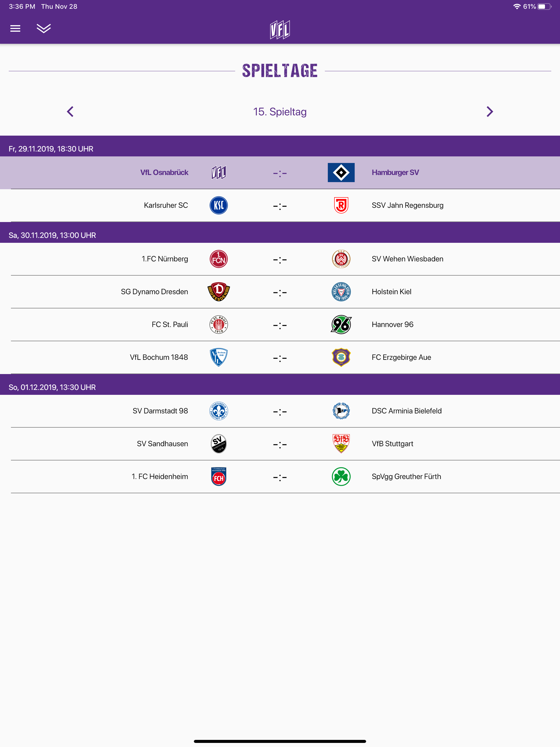The image size is (560, 747).
Task: Open the FC St. Pauli vs Hannover 96 fixture
Action: (x=280, y=324)
